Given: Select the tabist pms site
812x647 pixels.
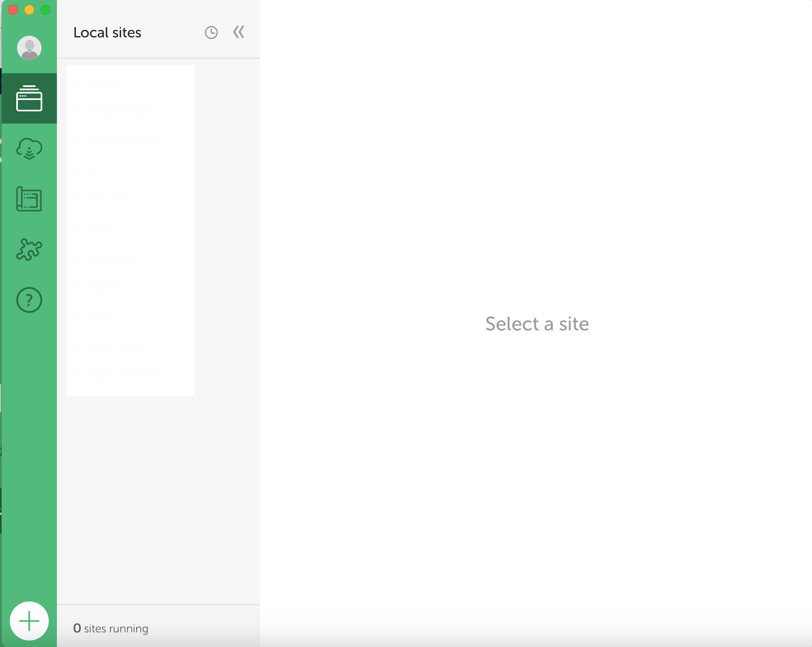Looking at the screenshot, I should click(115, 345).
